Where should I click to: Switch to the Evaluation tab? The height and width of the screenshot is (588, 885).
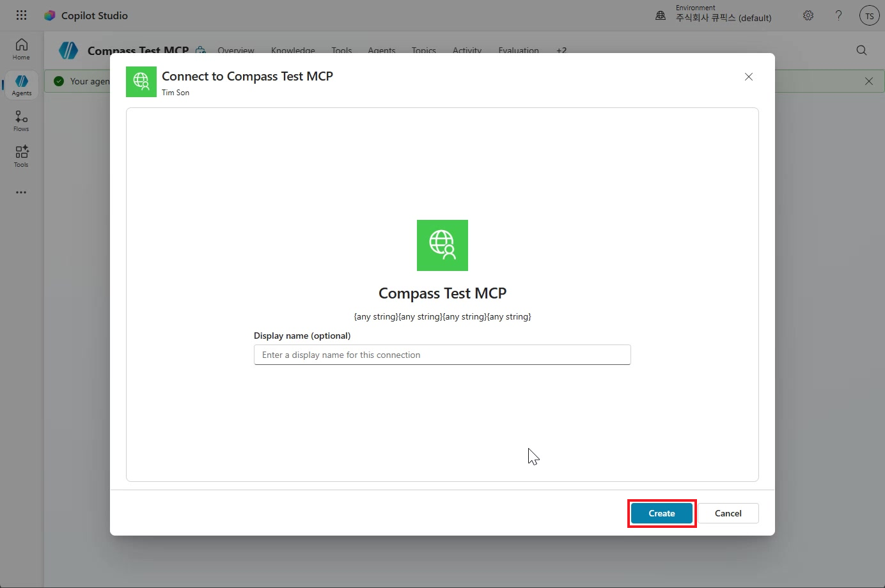click(x=519, y=50)
